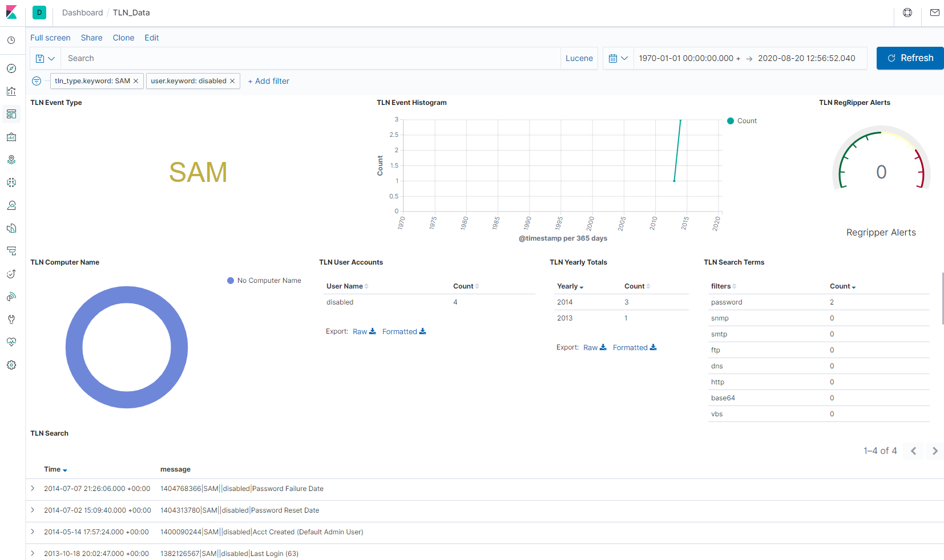The width and height of the screenshot is (944, 560).
Task: Clone the dashboard
Action: (123, 38)
